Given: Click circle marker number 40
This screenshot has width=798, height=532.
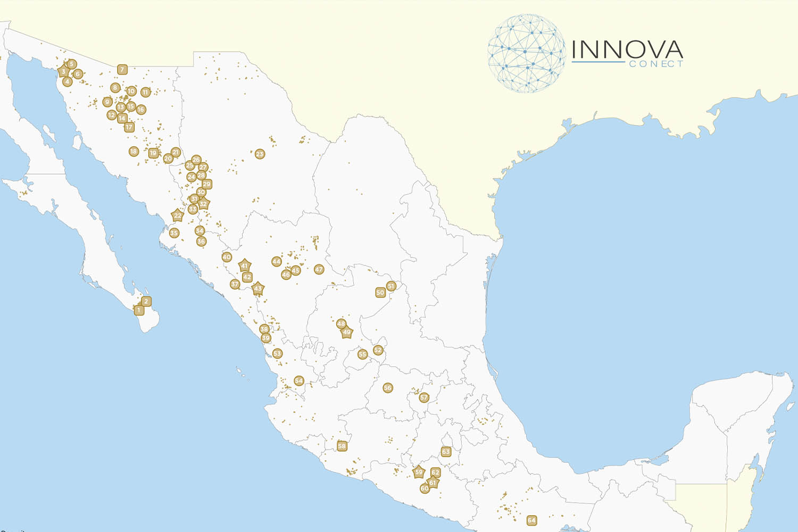Looking at the screenshot, I should tap(227, 257).
